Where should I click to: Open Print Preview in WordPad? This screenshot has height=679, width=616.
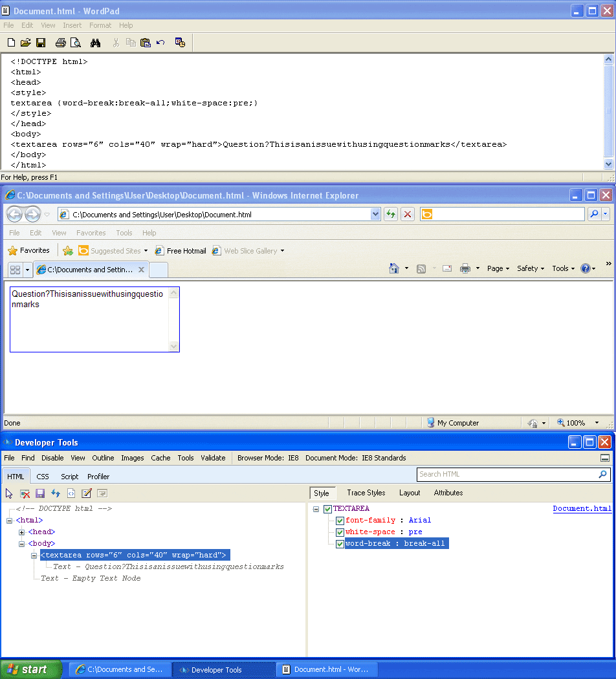tap(75, 42)
